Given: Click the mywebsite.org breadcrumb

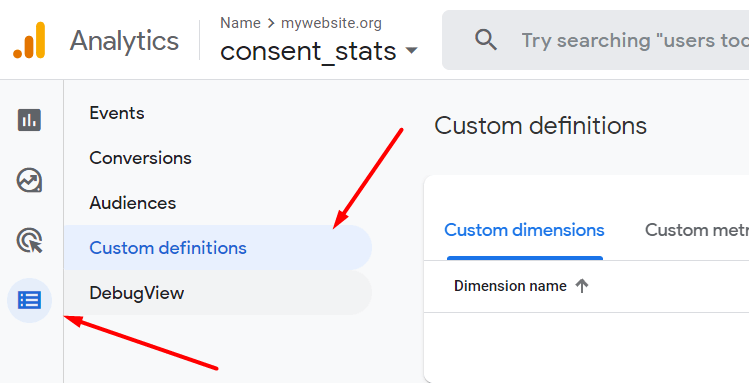Looking at the screenshot, I should pos(331,23).
